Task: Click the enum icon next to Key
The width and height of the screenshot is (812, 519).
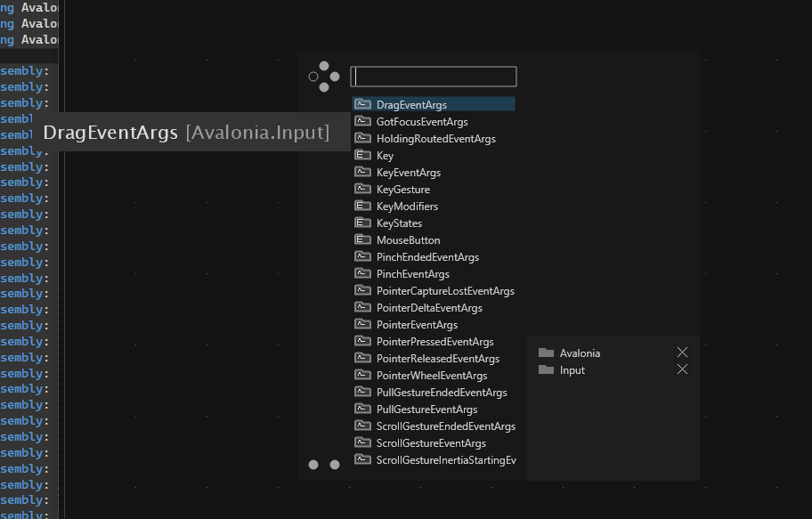Action: pyautogui.click(x=362, y=155)
